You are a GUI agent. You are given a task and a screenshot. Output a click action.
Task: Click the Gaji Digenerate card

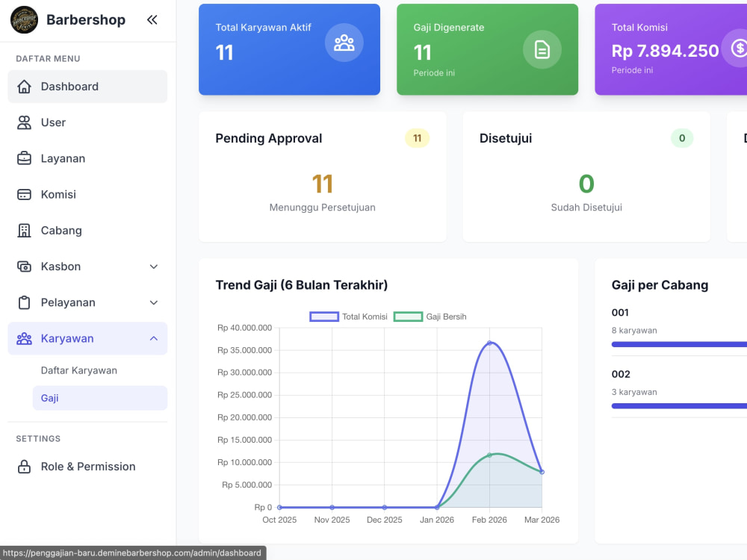pos(487,49)
